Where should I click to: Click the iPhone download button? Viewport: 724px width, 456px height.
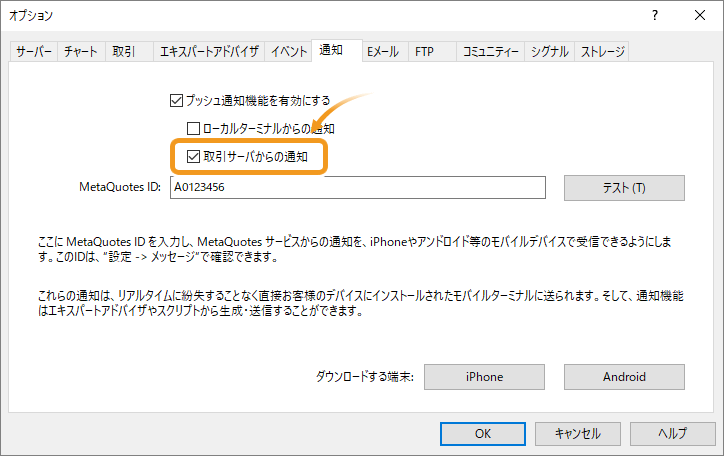click(484, 377)
